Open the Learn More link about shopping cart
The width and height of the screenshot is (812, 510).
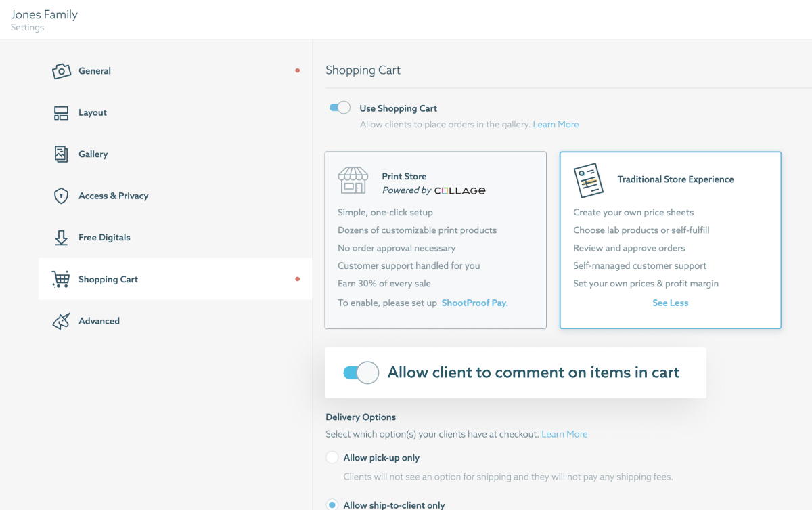[556, 124]
